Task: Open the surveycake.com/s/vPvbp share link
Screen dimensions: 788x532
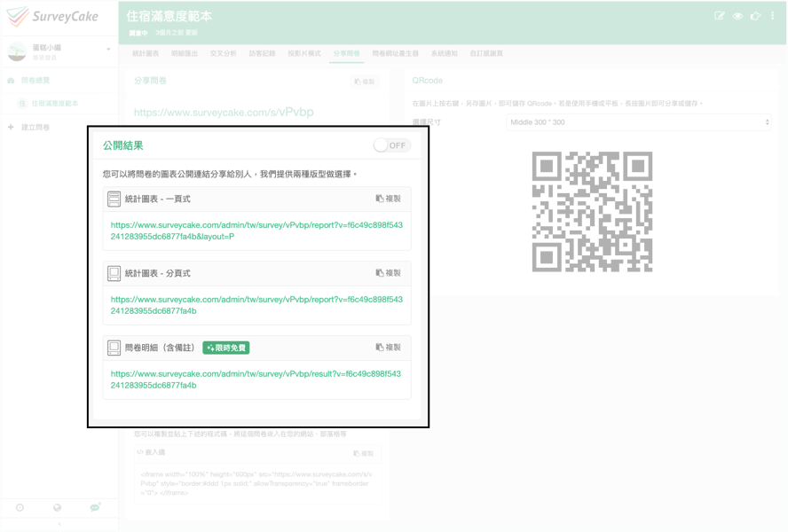Action: pyautogui.click(x=224, y=112)
